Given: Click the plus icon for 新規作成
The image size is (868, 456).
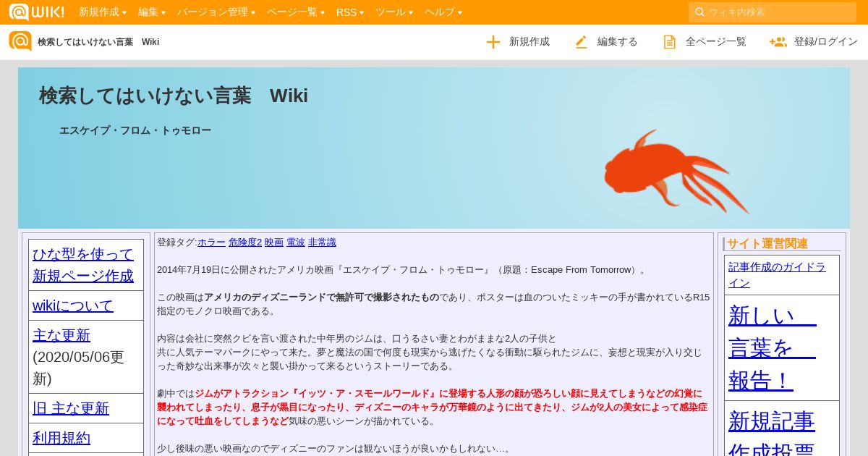Looking at the screenshot, I should coord(493,42).
